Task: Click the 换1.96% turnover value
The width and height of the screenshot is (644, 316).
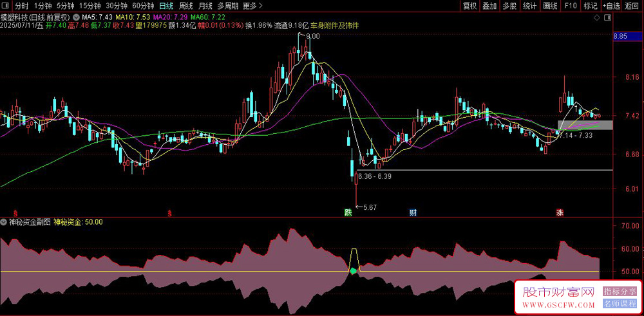Action: (x=259, y=26)
